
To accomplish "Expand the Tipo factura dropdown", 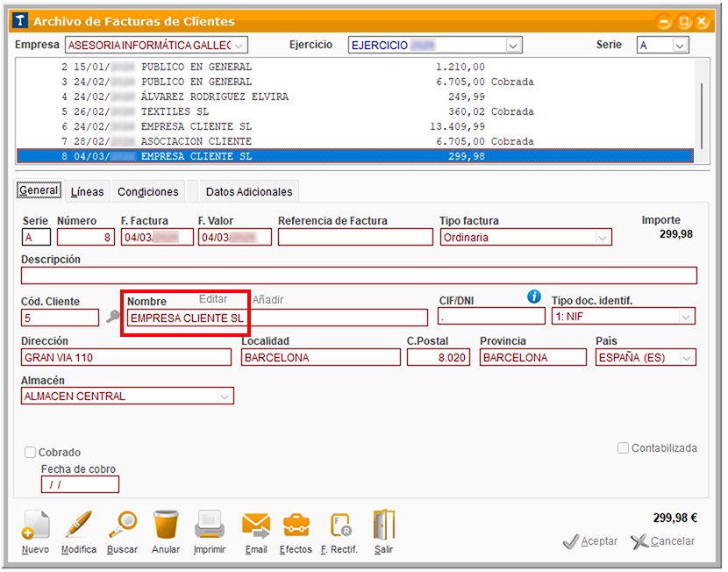I will (602, 238).
